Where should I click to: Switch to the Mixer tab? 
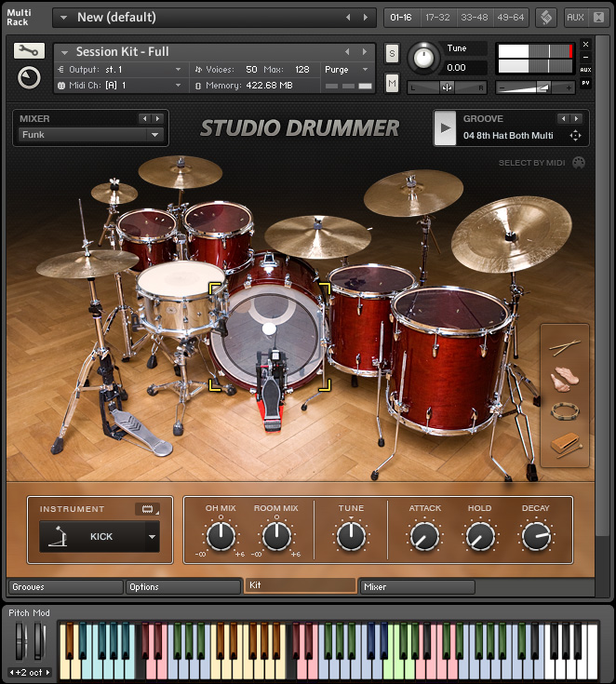click(417, 587)
